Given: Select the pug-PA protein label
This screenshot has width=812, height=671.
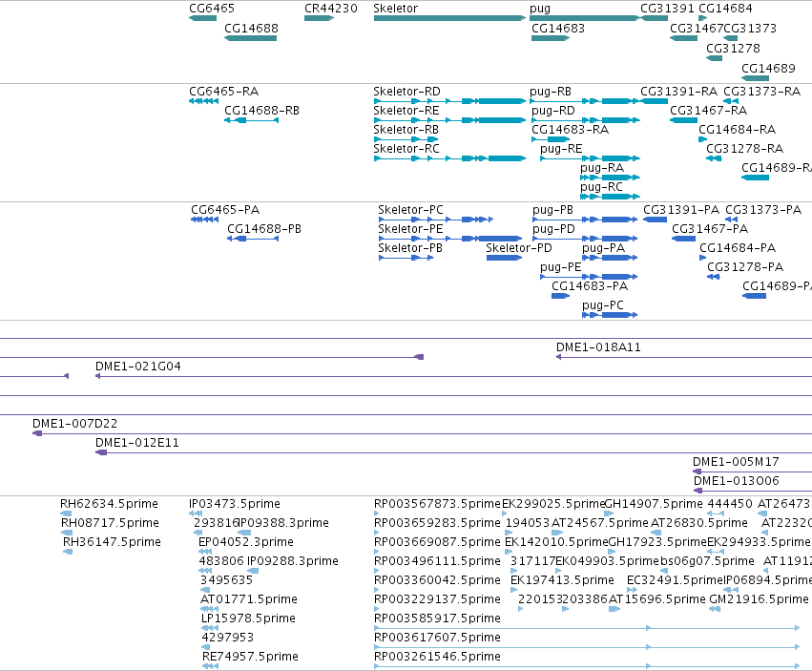Looking at the screenshot, I should pos(603,248).
